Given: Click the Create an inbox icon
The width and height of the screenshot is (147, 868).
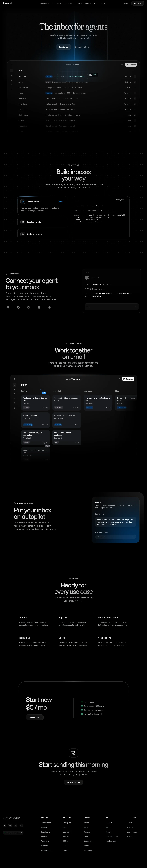Looking at the screenshot, I should 23,202.
